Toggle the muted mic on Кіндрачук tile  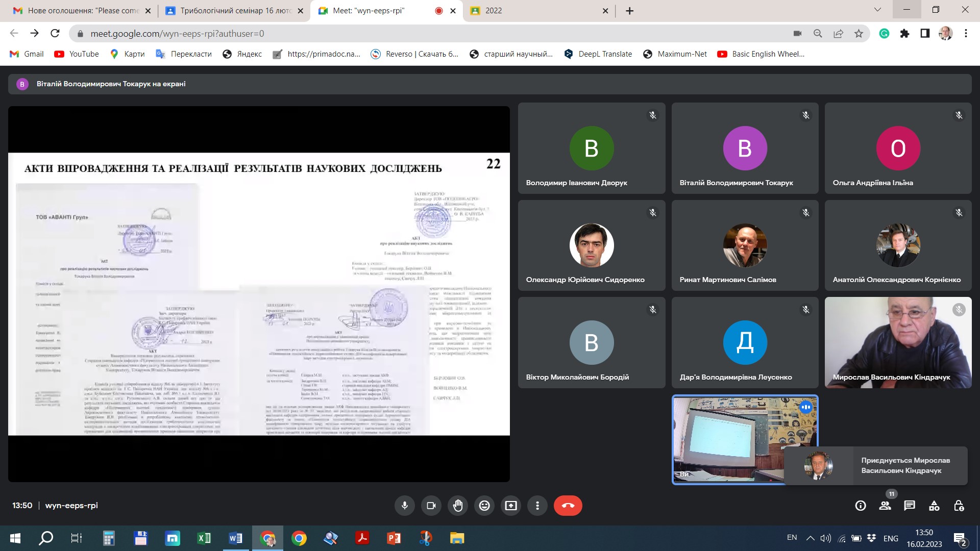coord(959,310)
